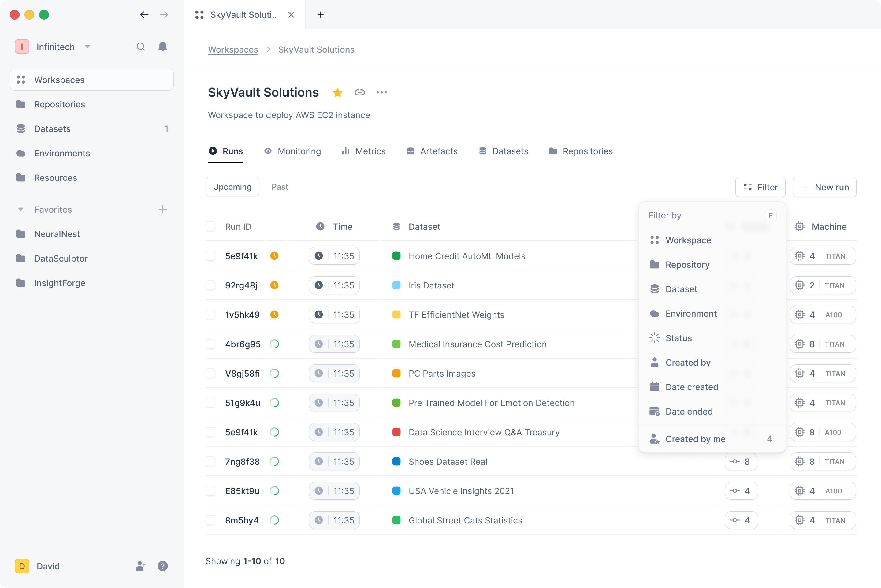Image resolution: width=881 pixels, height=588 pixels.
Task: Unstar SkyVault Solutions favorite star
Action: (337, 93)
